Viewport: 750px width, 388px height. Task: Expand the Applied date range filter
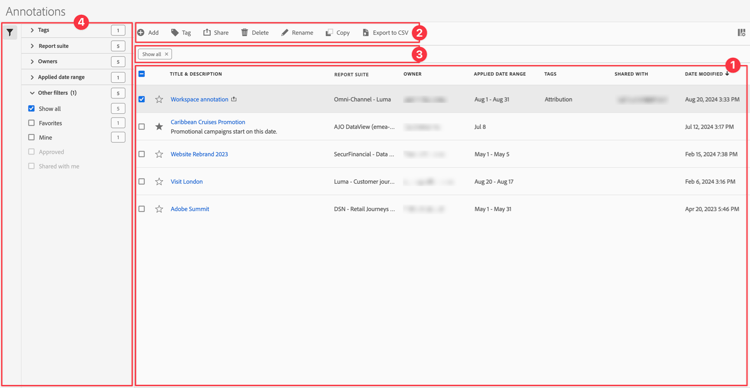(x=32, y=77)
